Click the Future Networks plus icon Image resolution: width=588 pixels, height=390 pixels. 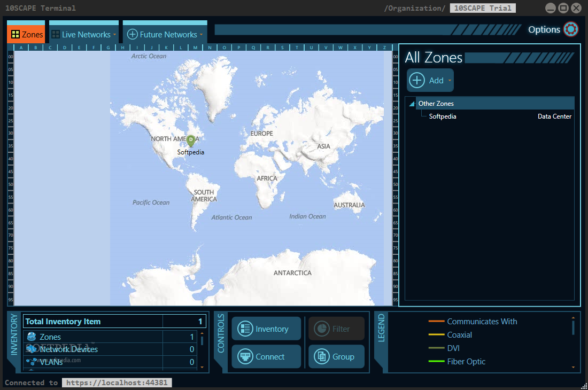pyautogui.click(x=133, y=35)
